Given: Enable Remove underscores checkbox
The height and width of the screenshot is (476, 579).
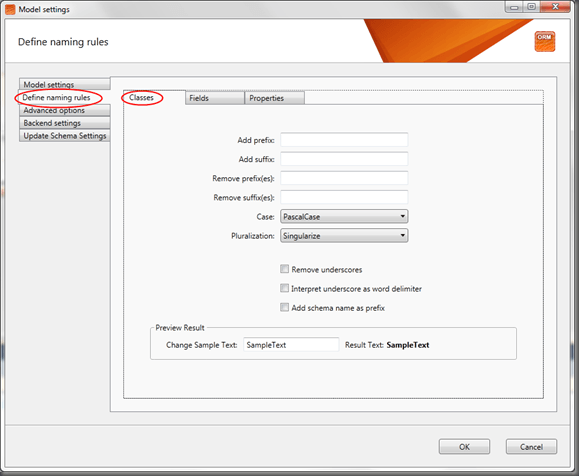Looking at the screenshot, I should (x=284, y=269).
